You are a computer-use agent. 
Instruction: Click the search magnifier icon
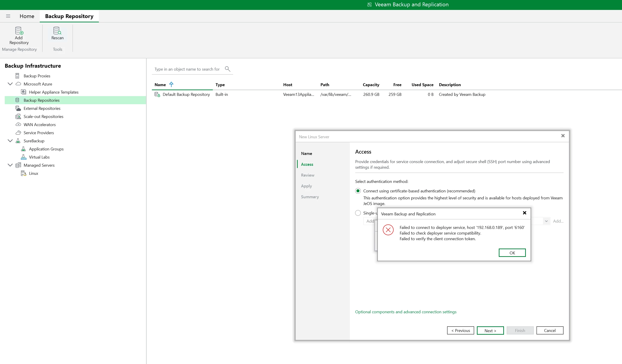click(x=227, y=69)
